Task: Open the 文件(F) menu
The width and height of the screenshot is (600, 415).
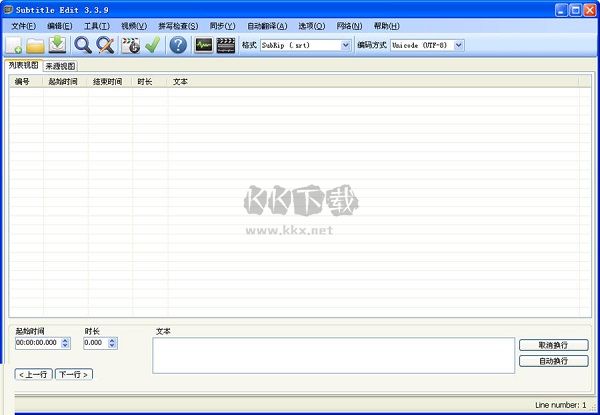Action: point(23,25)
